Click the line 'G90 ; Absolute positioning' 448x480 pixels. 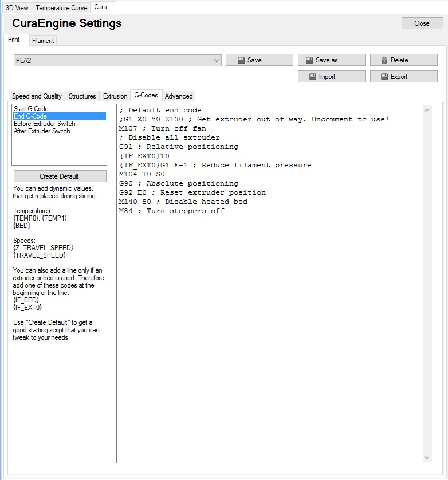tap(179, 183)
